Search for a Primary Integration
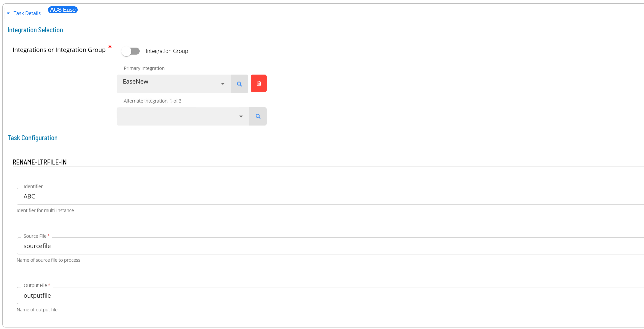This screenshot has height=329, width=644. (239, 84)
